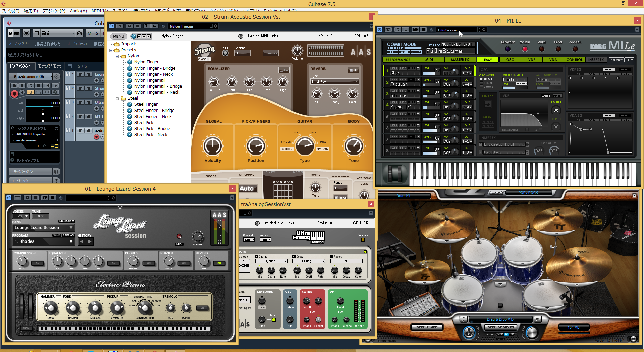Screen dimensions: 644x352
Task: Enable Read automation in M1 Le window
Action: (398, 30)
